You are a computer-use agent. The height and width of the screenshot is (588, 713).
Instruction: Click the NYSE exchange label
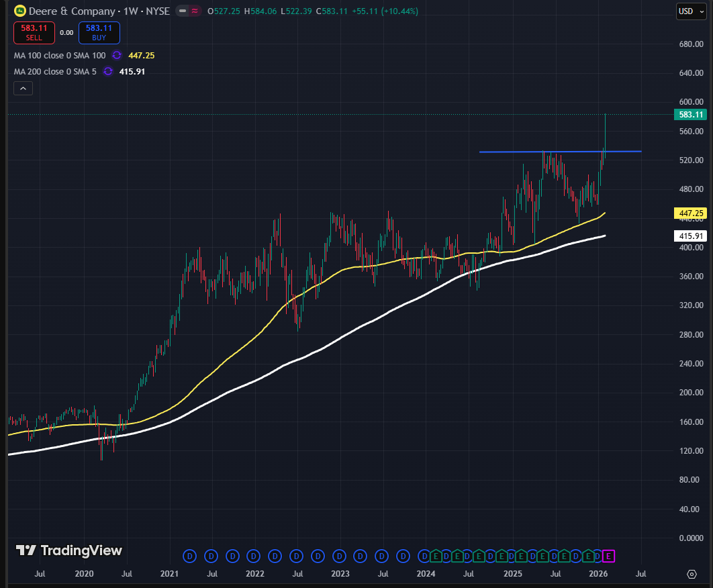(157, 11)
